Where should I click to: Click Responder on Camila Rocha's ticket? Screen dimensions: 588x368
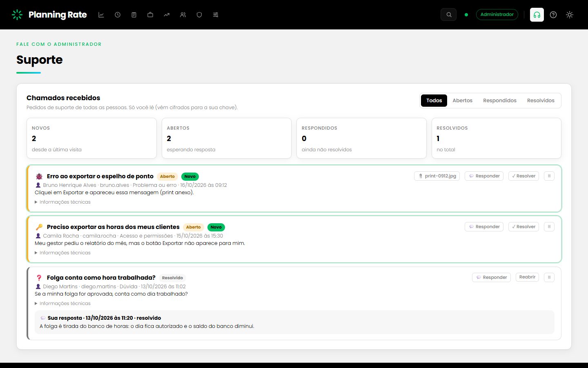484,227
